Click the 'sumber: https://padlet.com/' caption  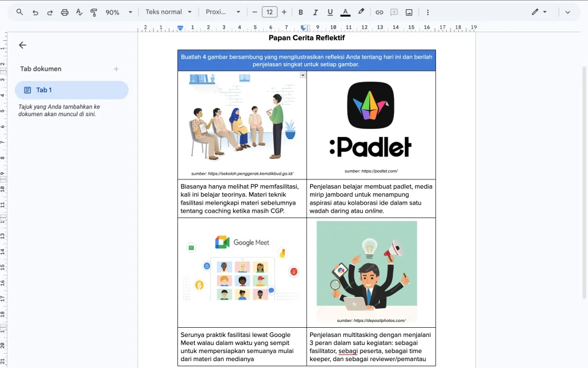point(372,171)
